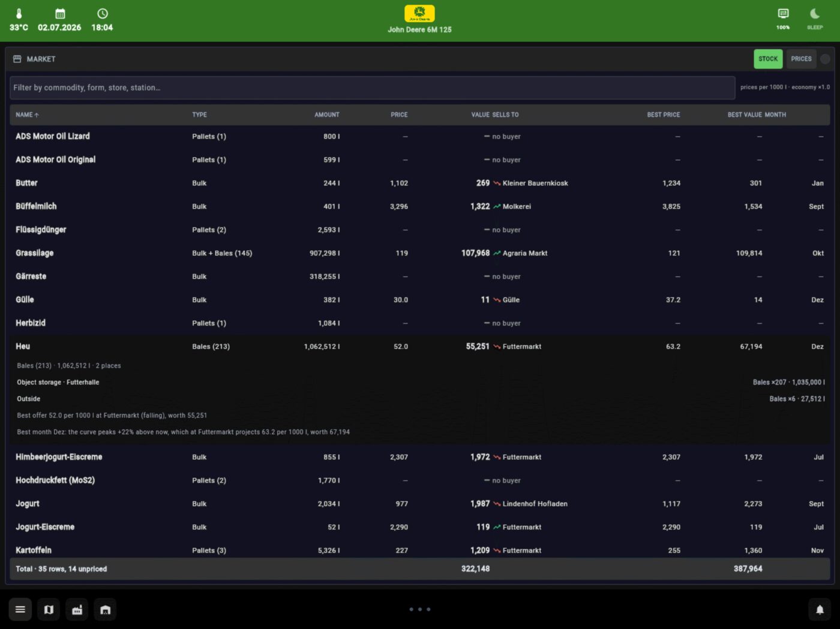Viewport: 840px width, 629px height.
Task: Click the clock time icon
Action: coord(103,13)
